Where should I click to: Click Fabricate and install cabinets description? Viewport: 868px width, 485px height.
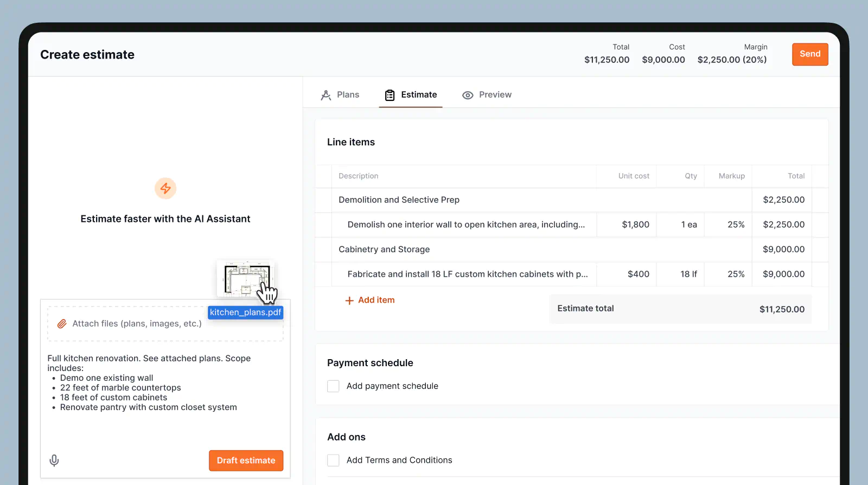[x=468, y=275]
